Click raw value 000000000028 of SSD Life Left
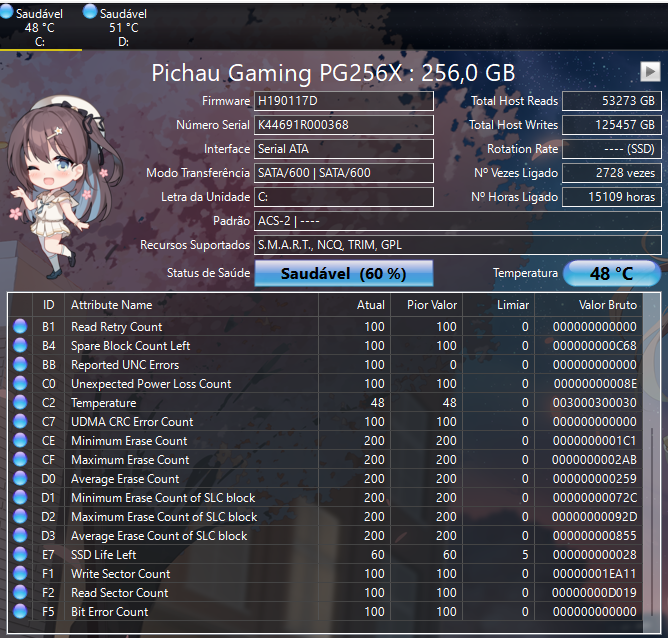 (594, 555)
